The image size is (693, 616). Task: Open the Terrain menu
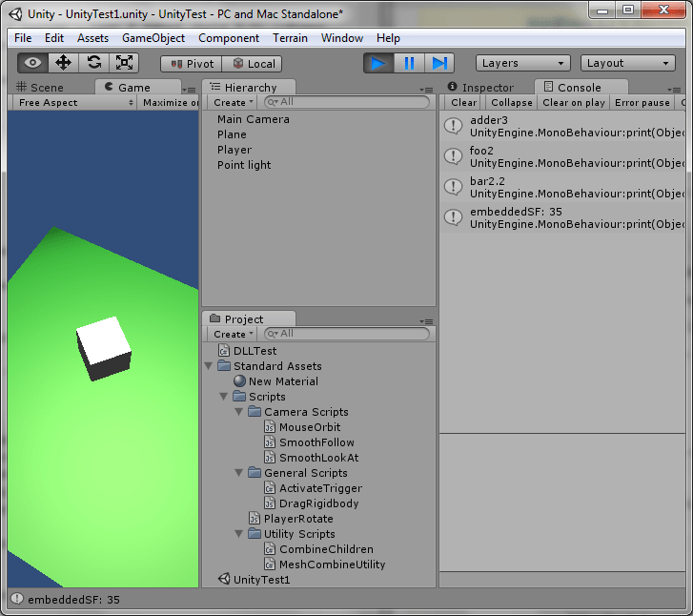click(290, 38)
